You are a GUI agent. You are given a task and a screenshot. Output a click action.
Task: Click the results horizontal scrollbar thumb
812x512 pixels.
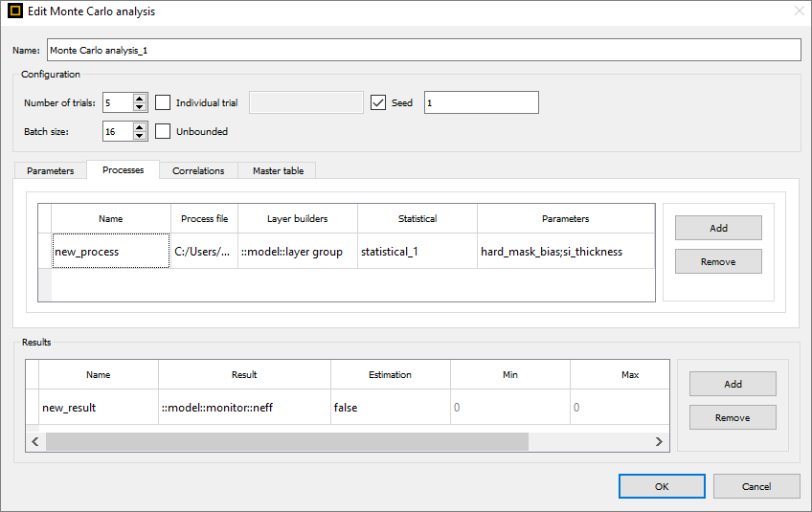[x=287, y=441]
